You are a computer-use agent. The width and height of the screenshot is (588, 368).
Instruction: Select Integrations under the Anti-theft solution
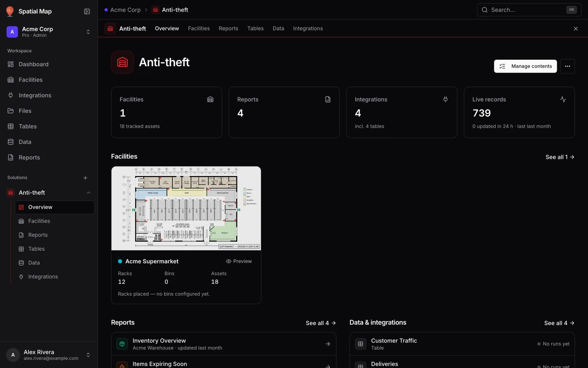tap(55, 277)
